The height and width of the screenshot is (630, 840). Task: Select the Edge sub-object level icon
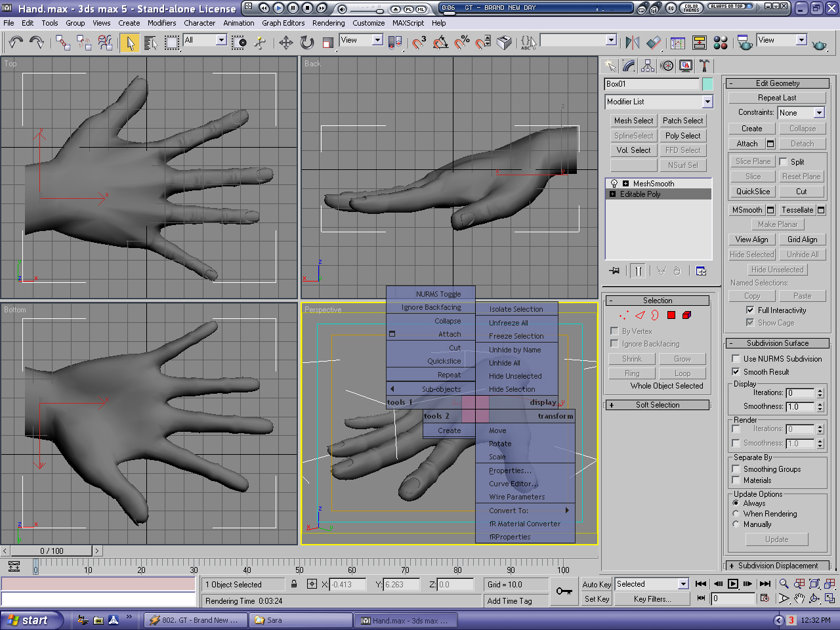click(x=640, y=316)
